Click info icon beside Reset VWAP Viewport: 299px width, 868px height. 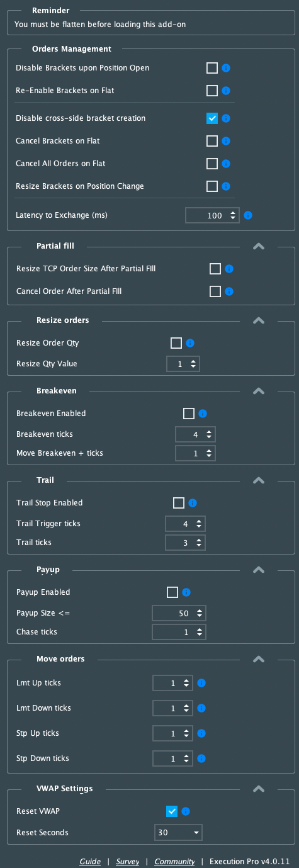pyautogui.click(x=186, y=811)
